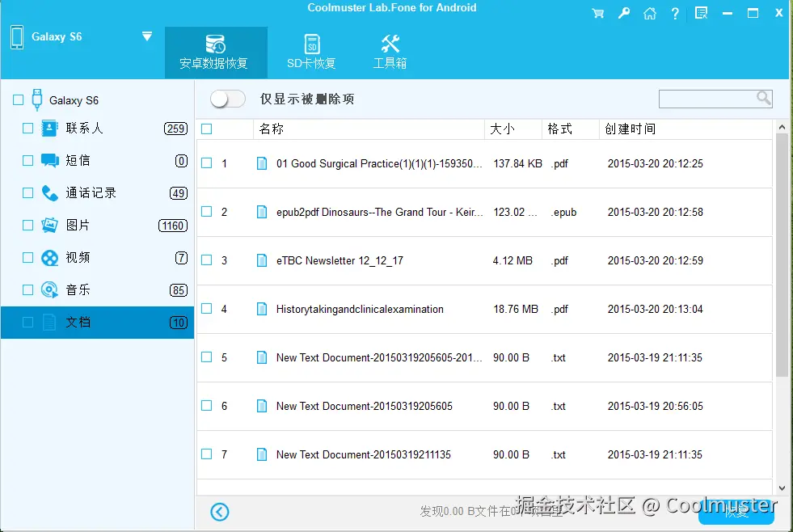Check the 图片 checkbox
Viewport: 793px width, 532px height.
tap(27, 226)
